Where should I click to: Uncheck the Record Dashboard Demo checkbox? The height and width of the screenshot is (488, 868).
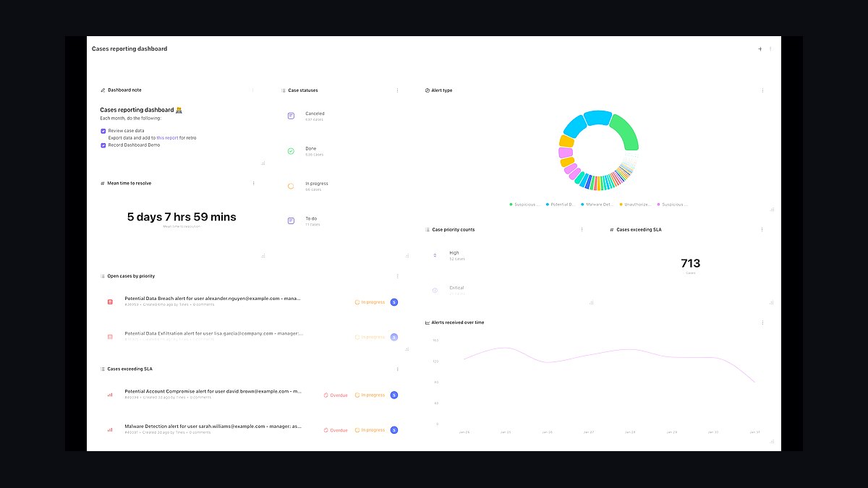click(103, 145)
